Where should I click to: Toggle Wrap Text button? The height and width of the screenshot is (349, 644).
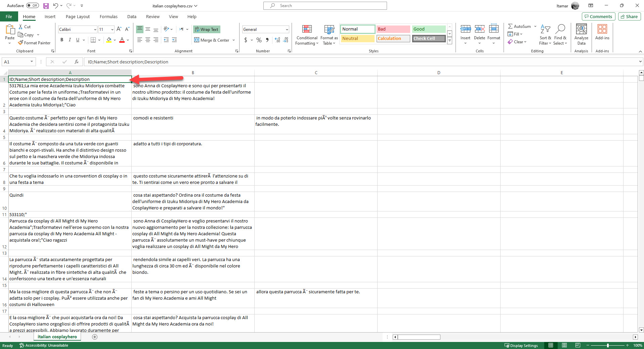pos(207,29)
